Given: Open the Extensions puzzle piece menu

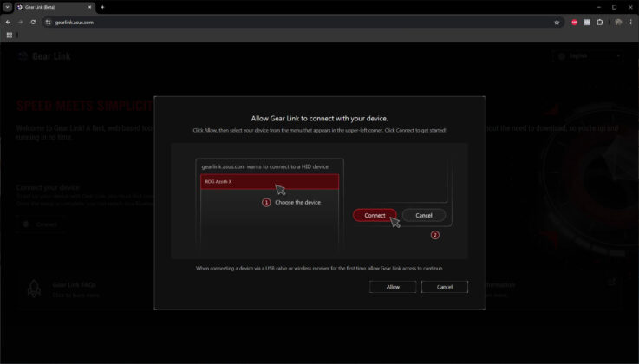Looking at the screenshot, I should pyautogui.click(x=599, y=23).
